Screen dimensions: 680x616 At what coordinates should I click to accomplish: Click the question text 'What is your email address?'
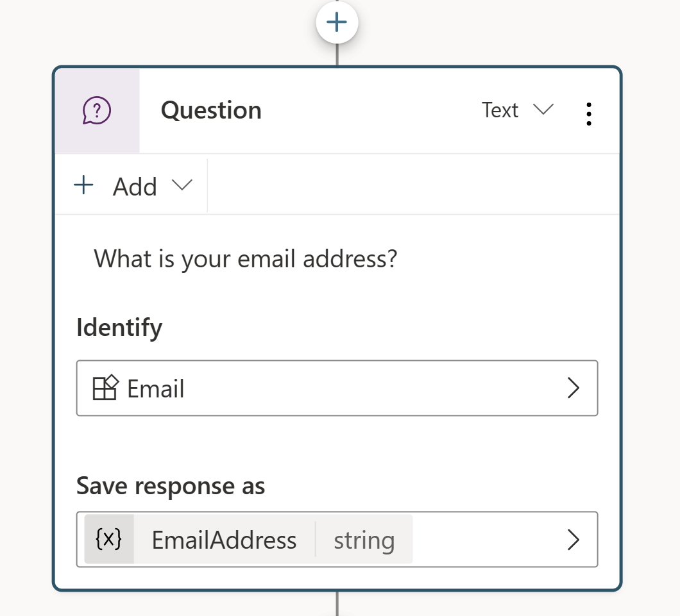point(246,259)
